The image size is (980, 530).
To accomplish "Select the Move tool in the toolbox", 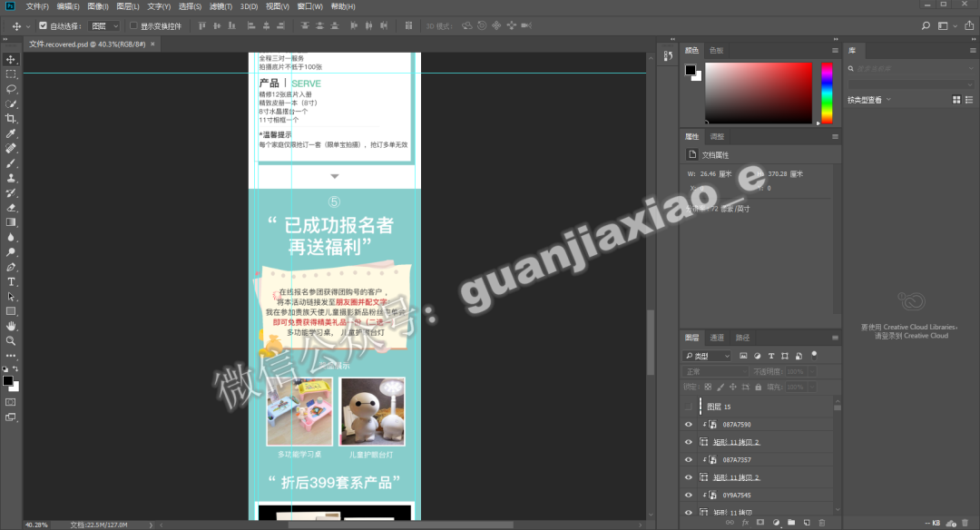I will (x=11, y=59).
